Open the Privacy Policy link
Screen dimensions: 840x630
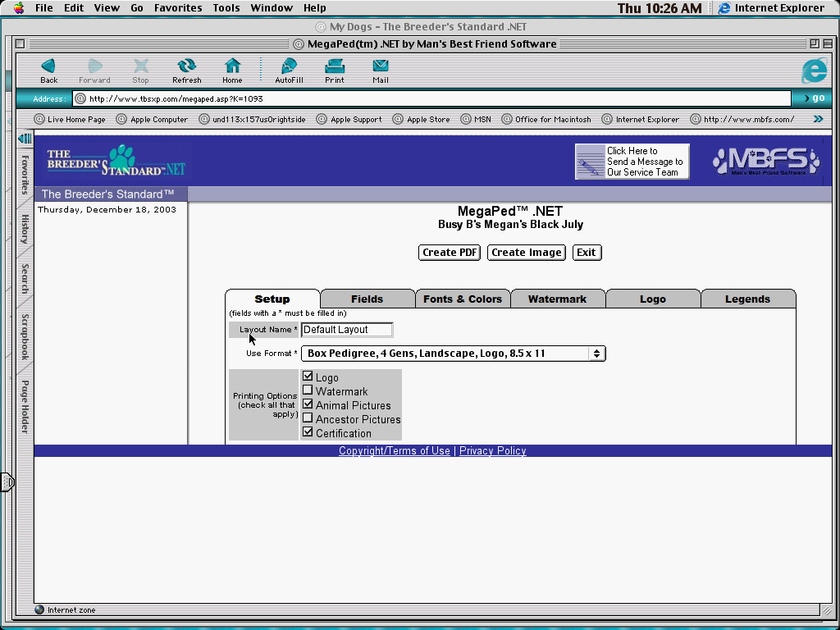492,451
